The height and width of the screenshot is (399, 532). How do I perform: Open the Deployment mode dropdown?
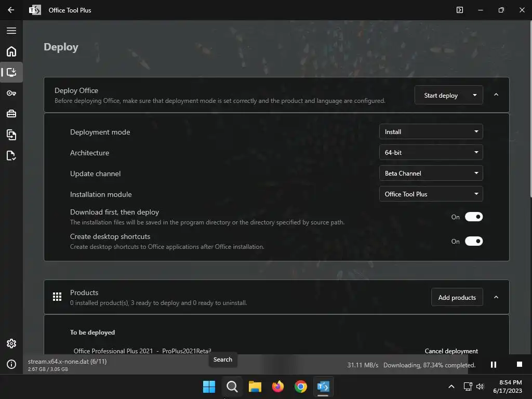point(431,131)
